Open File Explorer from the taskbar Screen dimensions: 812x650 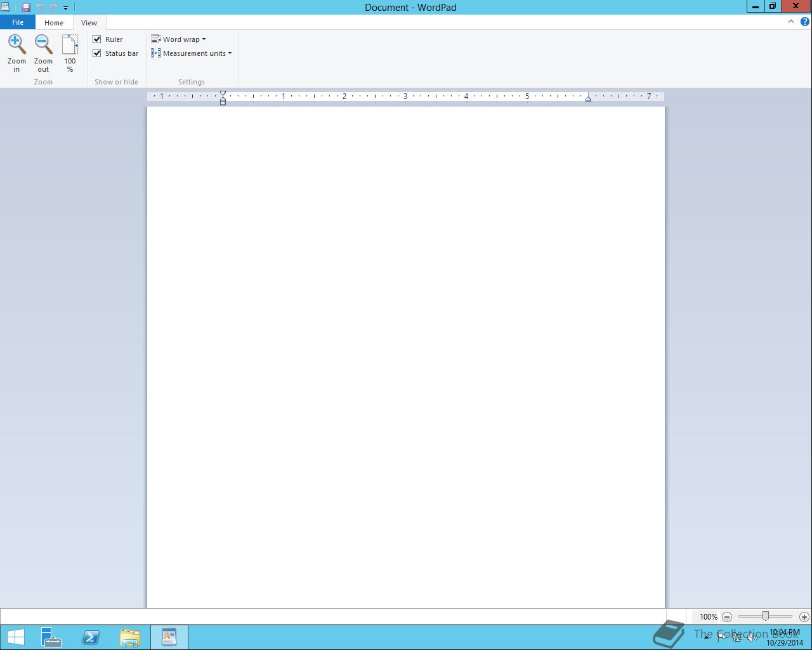tap(130, 637)
